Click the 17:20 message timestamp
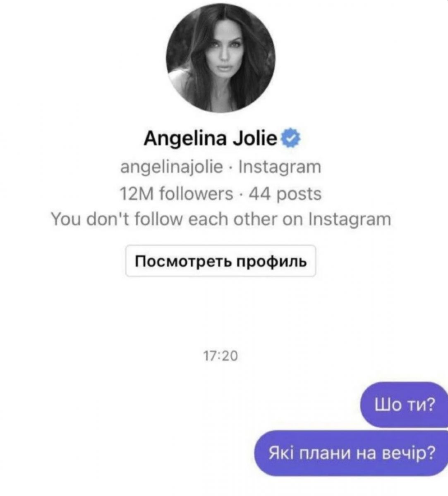The height and width of the screenshot is (496, 448). point(221,356)
